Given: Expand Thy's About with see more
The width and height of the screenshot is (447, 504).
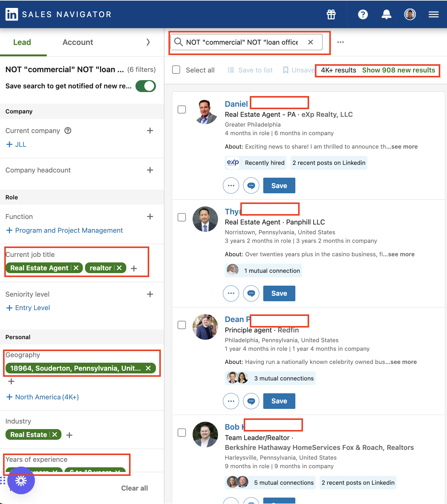Looking at the screenshot, I should click(401, 254).
